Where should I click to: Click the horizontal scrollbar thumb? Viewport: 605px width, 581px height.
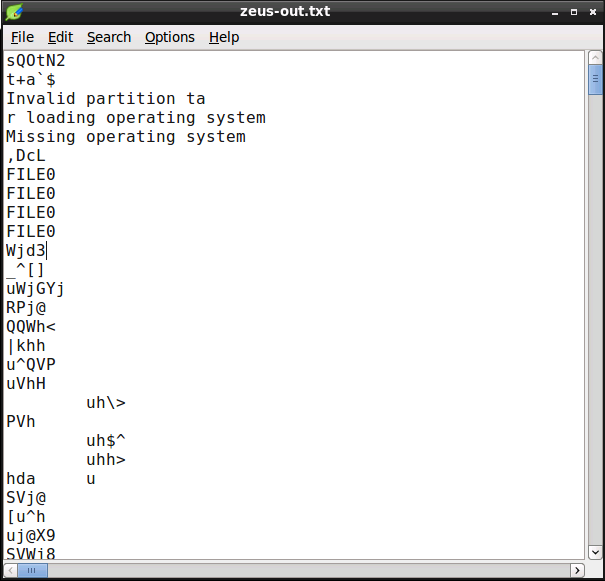pos(32,570)
